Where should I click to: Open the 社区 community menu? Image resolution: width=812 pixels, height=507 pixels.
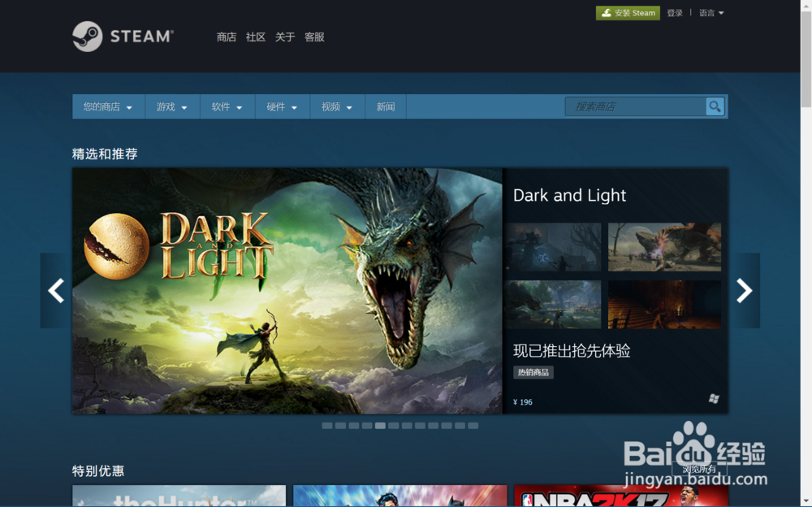click(255, 37)
